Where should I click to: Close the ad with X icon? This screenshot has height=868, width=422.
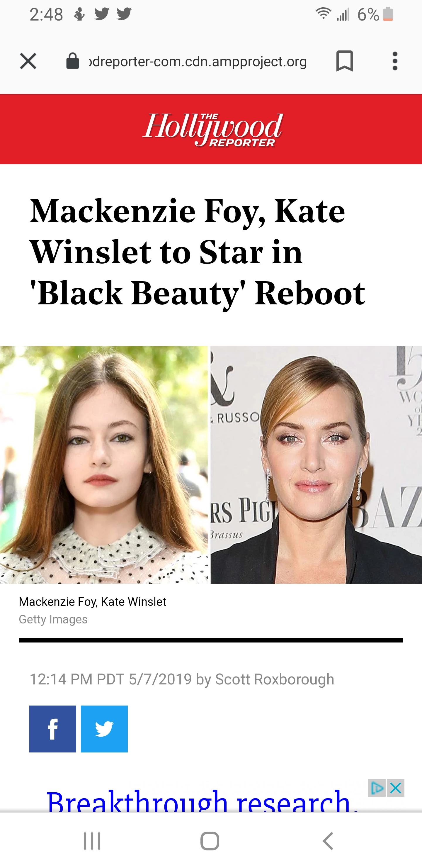pos(395,788)
